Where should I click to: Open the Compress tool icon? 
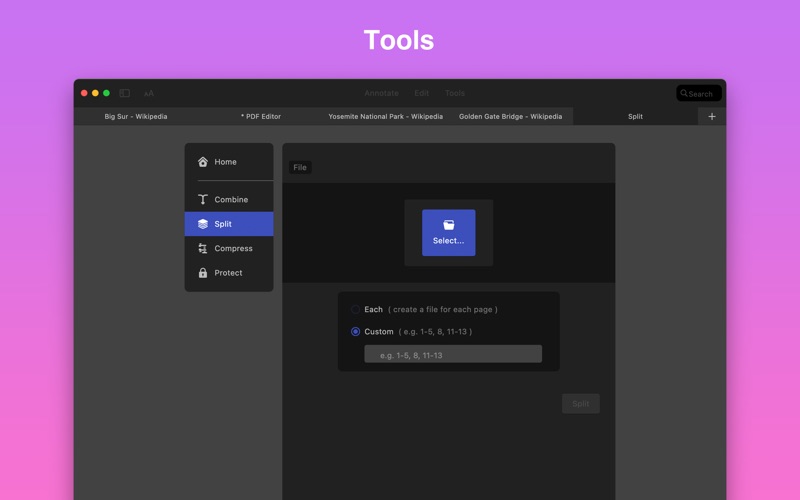click(x=203, y=249)
